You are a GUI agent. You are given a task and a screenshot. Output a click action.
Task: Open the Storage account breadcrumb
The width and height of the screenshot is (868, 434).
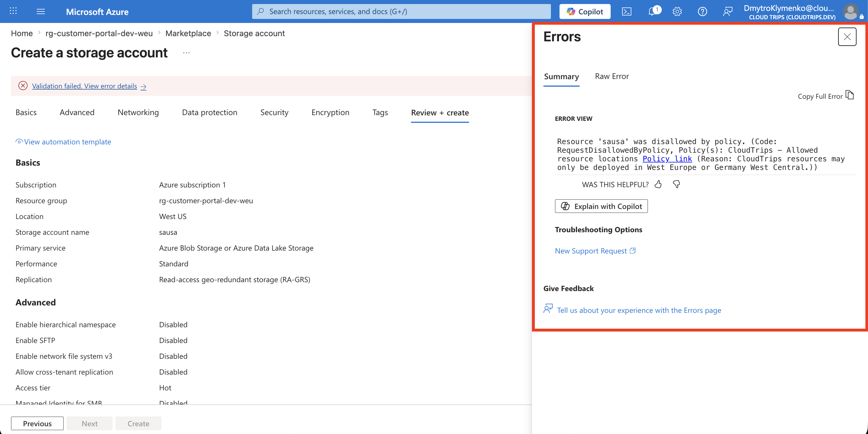click(x=254, y=33)
